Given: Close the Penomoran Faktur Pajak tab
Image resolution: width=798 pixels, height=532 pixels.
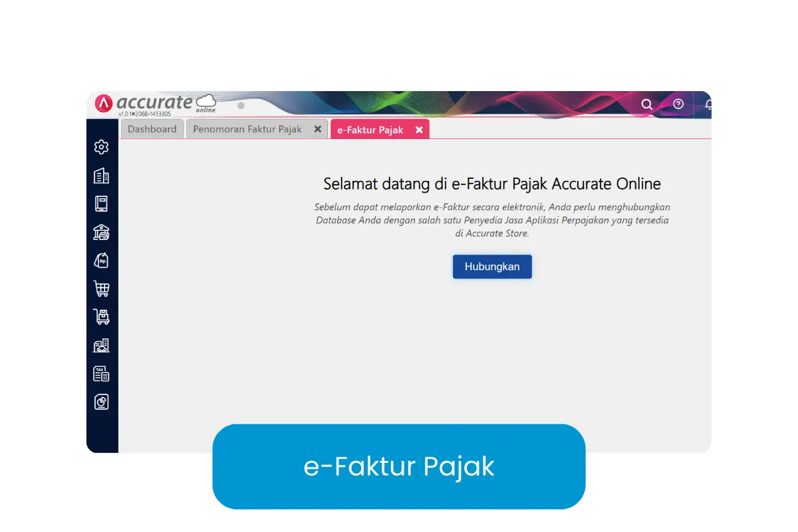Looking at the screenshot, I should tap(318, 129).
